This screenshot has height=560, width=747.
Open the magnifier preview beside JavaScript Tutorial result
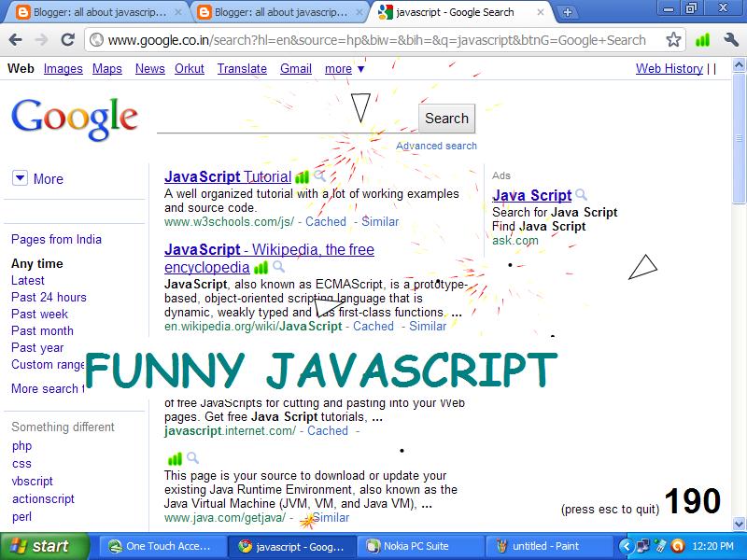(317, 175)
